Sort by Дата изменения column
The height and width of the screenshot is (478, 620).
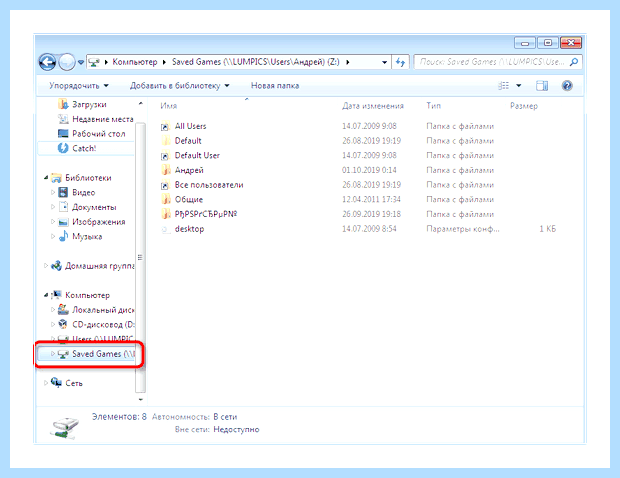tap(373, 106)
